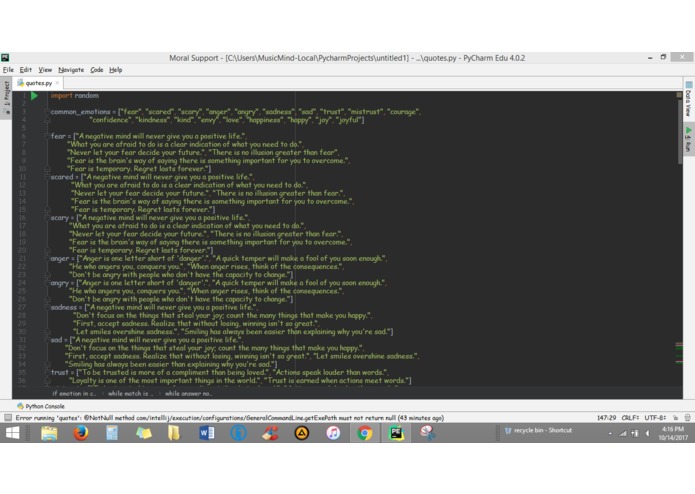
Task: Open the Navigate menu
Action: pyautogui.click(x=71, y=70)
